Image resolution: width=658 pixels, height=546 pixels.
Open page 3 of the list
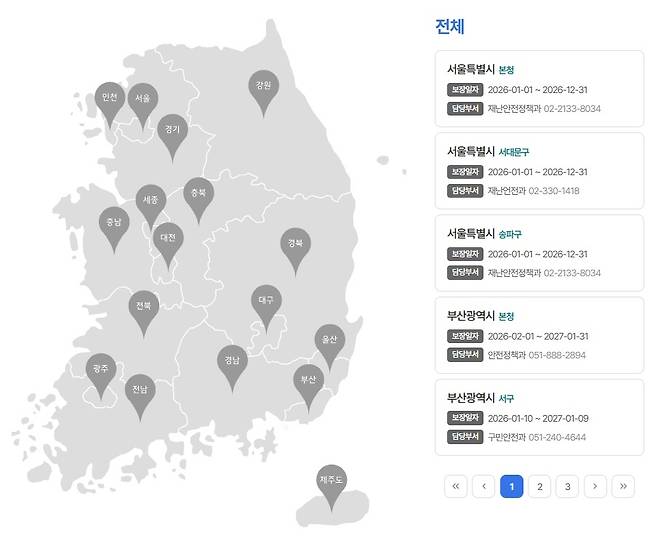(x=567, y=486)
